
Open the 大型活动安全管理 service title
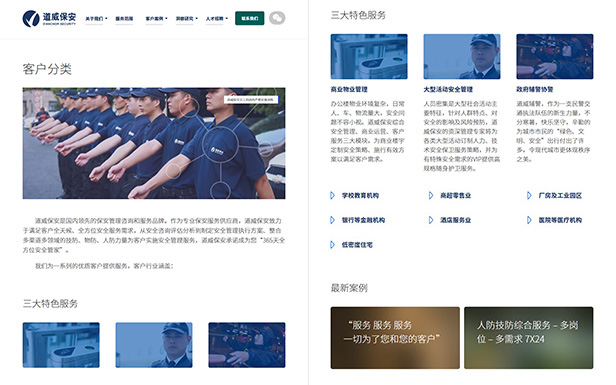click(x=448, y=89)
